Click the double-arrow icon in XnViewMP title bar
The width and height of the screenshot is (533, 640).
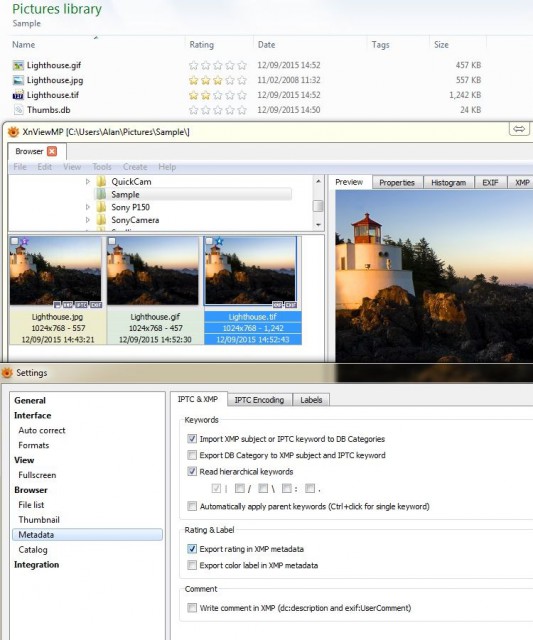point(519,129)
